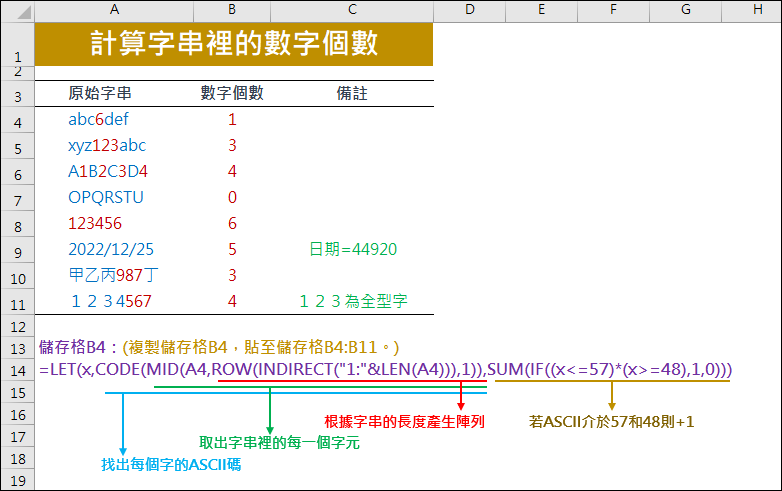The width and height of the screenshot is (782, 491).
Task: Click header cell 原始字串
Action: click(114, 94)
